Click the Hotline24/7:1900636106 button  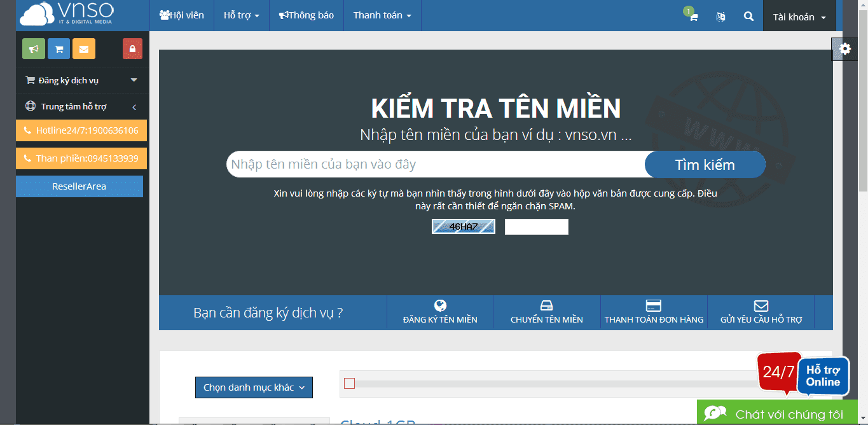coord(81,130)
